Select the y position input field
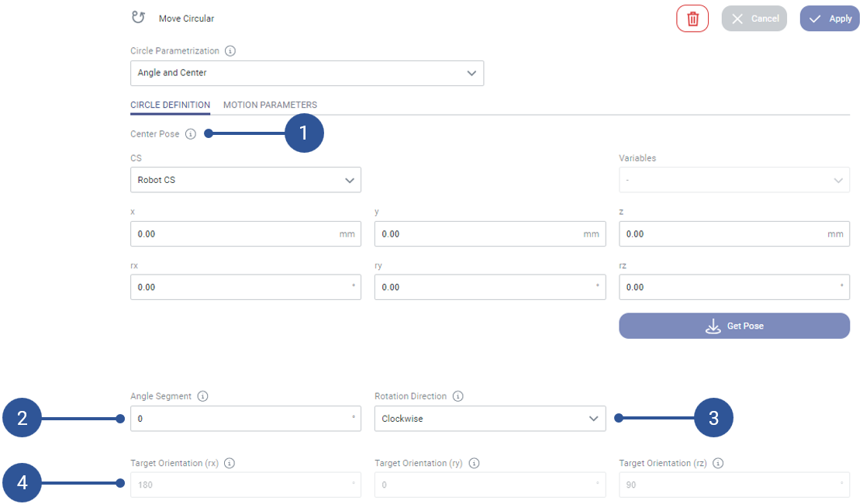863x504 pixels. point(490,234)
